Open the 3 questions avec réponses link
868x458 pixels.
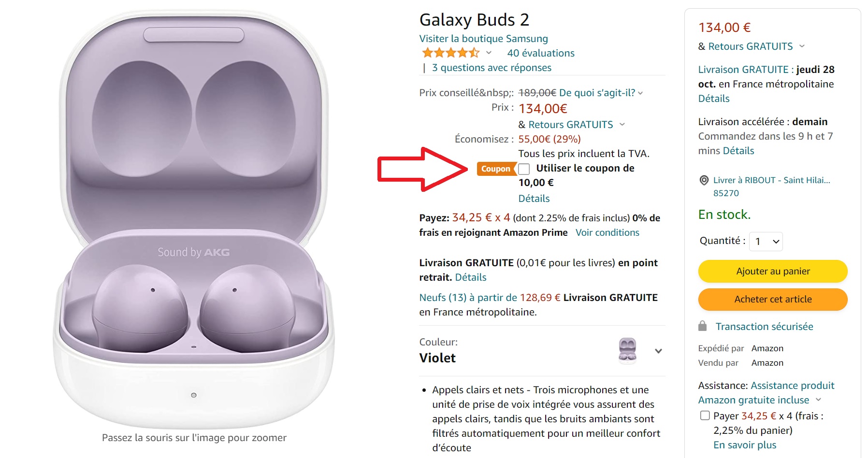pyautogui.click(x=492, y=68)
